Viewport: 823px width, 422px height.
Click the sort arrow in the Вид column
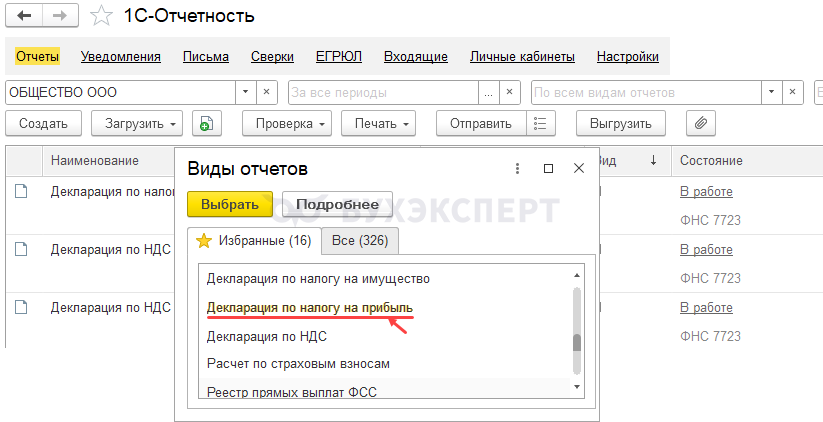pyautogui.click(x=653, y=161)
